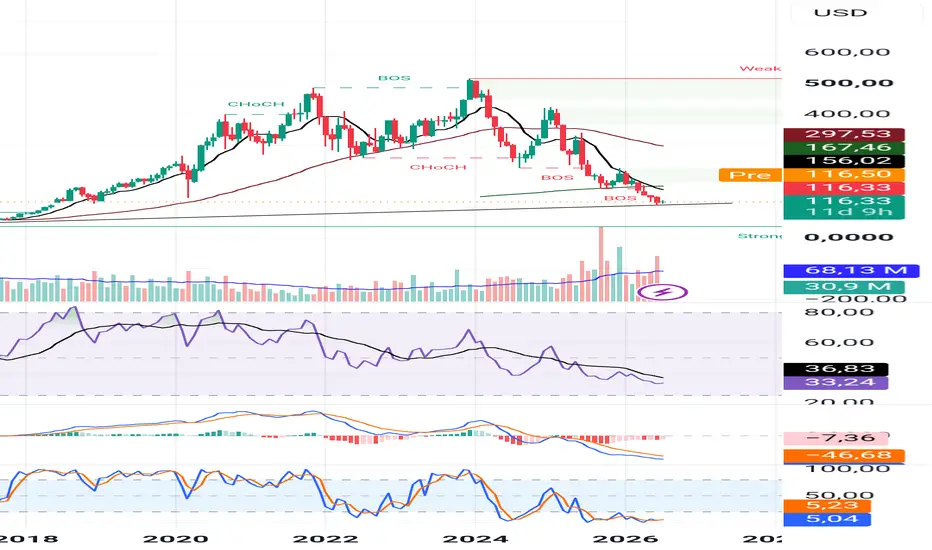Screen dimensions: 932x550
Task: Click the red CHoCH structure label
Action: 438,168
